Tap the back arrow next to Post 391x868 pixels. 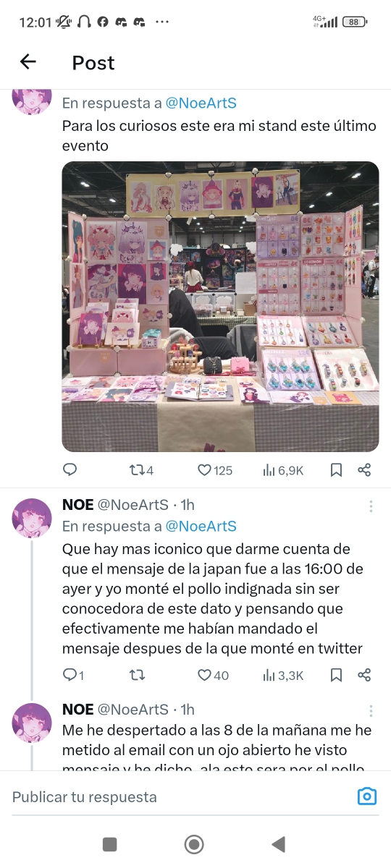pos(28,62)
